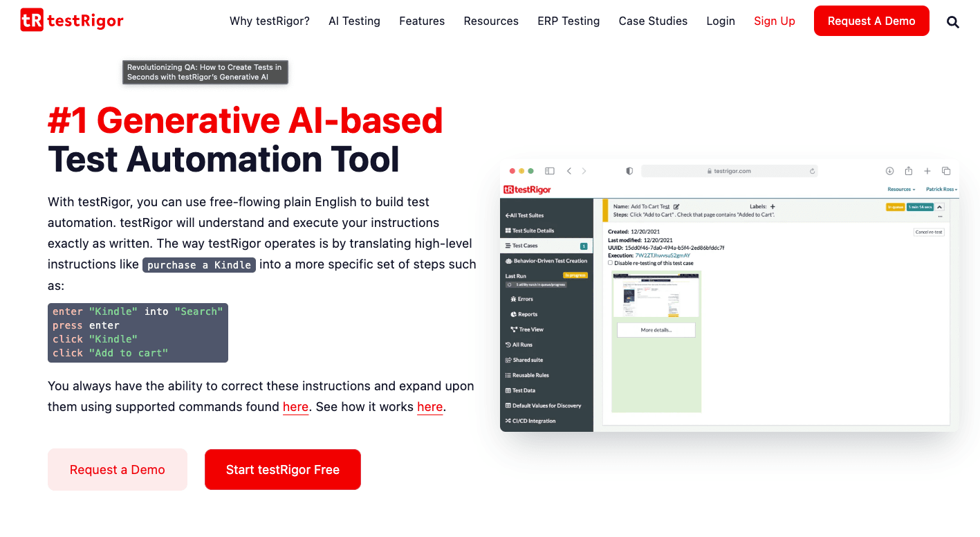Open the Features menu
Viewport: 980px width, 537px height.
tap(422, 21)
